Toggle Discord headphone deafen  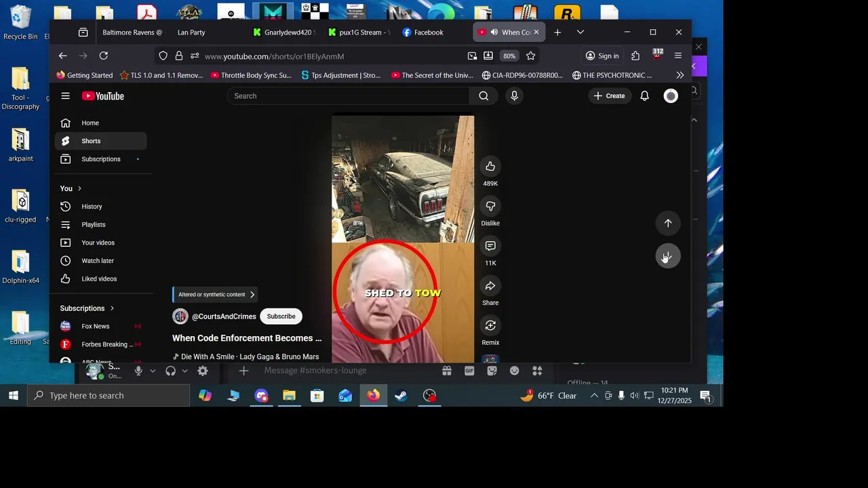click(170, 371)
